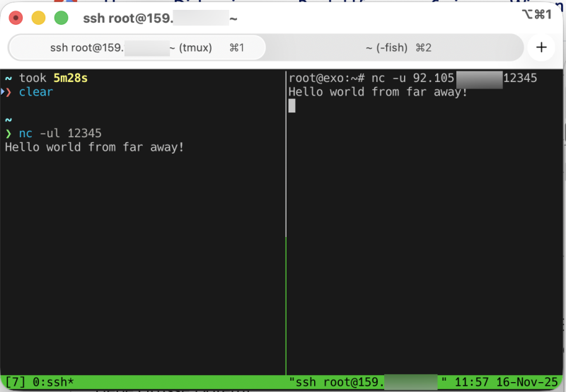The width and height of the screenshot is (566, 392).
Task: Switch to the ssh root (tmux) tab
Action: pos(138,48)
